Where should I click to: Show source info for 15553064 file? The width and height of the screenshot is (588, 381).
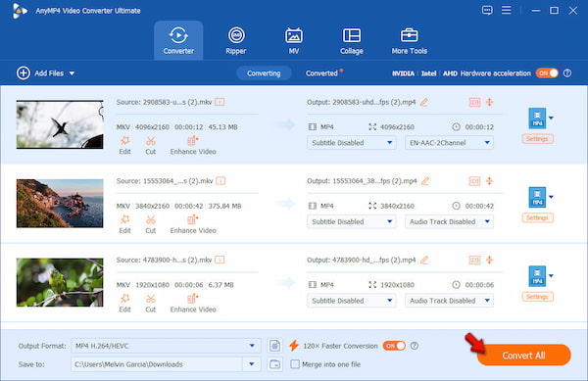pyautogui.click(x=220, y=181)
